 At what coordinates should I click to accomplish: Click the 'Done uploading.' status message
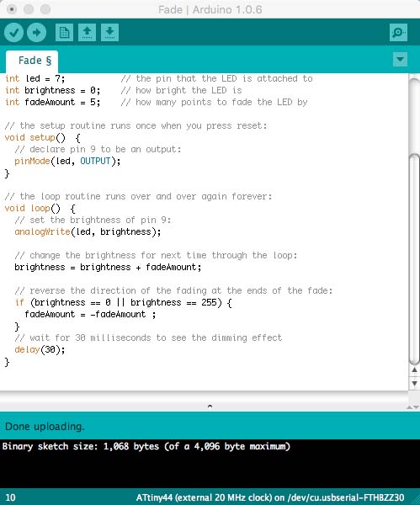point(45,427)
